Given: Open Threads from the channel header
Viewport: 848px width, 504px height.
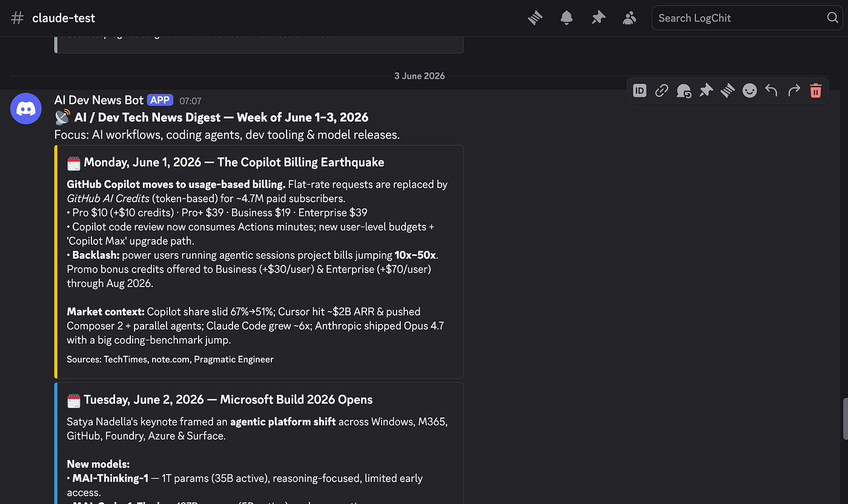Looking at the screenshot, I should point(535,18).
